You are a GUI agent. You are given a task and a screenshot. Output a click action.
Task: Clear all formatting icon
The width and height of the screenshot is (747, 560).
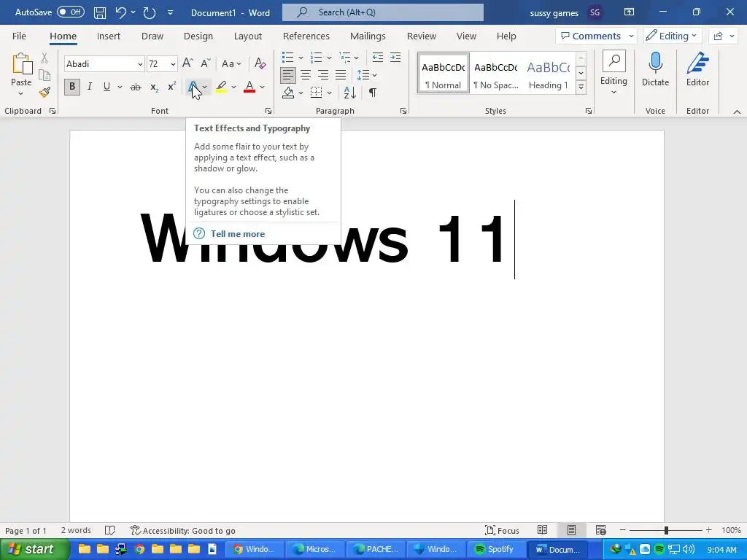[260, 63]
